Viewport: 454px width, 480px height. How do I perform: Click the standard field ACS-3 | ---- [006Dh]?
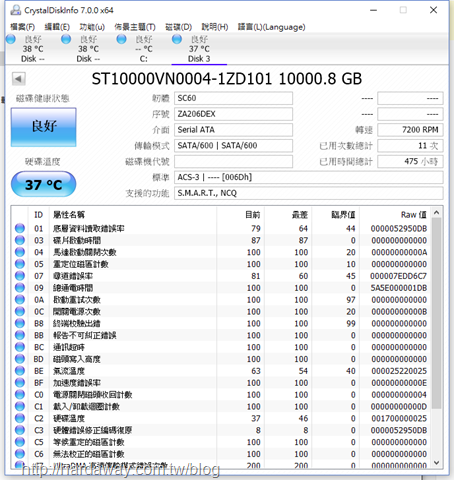309,177
